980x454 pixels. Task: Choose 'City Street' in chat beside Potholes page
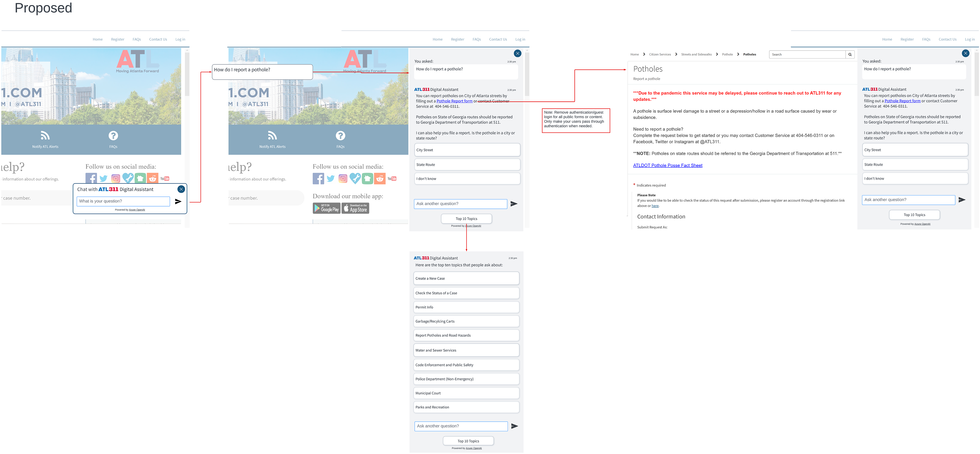click(915, 150)
